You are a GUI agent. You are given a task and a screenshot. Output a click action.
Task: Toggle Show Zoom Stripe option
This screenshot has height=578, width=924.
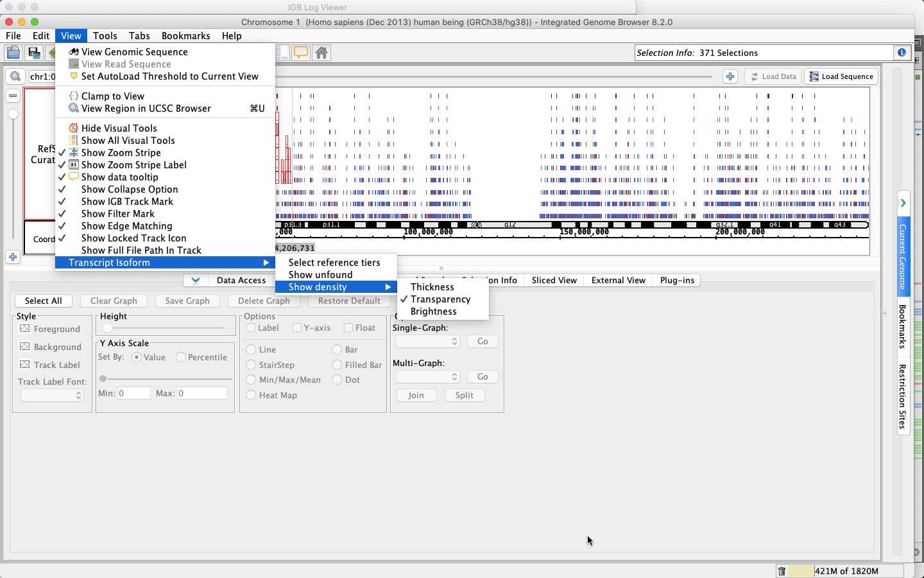121,153
